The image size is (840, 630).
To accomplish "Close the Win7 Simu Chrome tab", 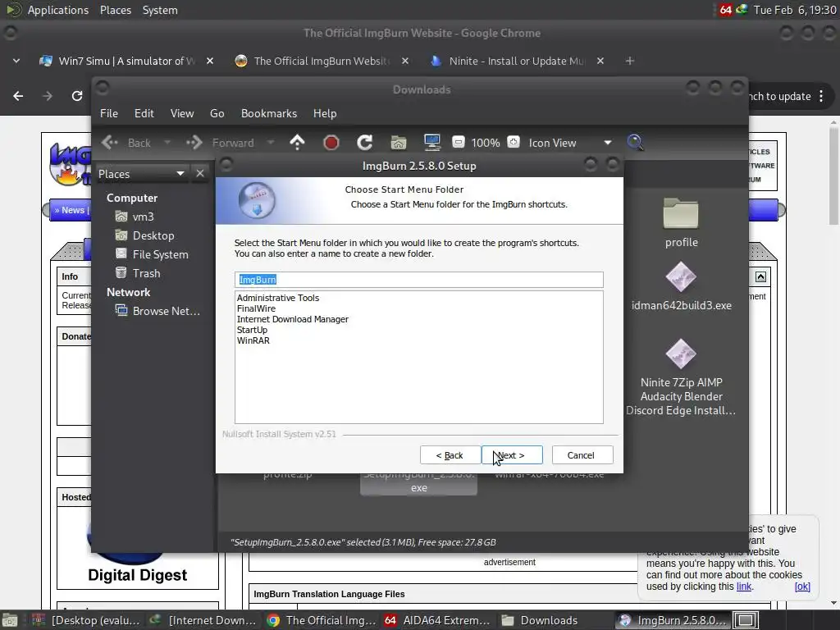I will [210, 61].
